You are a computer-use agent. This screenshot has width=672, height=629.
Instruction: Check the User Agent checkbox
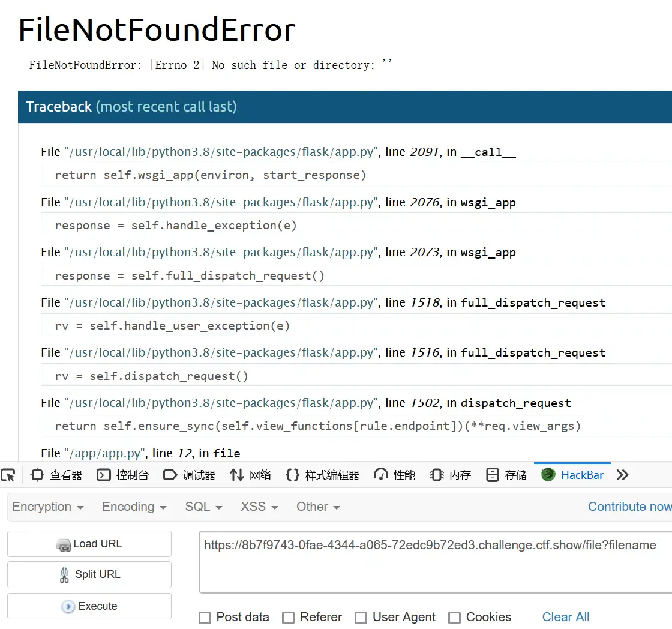click(361, 618)
